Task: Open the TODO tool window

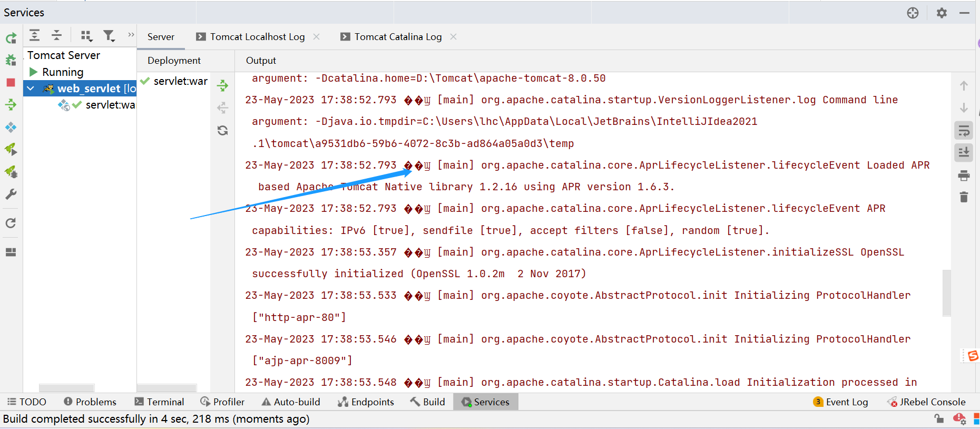Action: pos(27,402)
